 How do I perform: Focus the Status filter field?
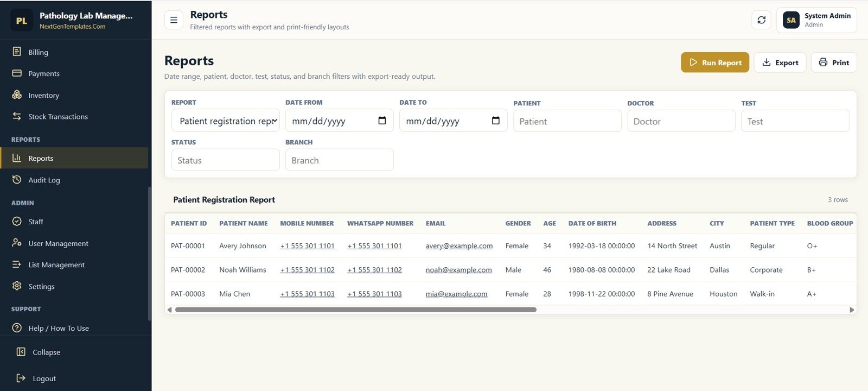point(226,160)
